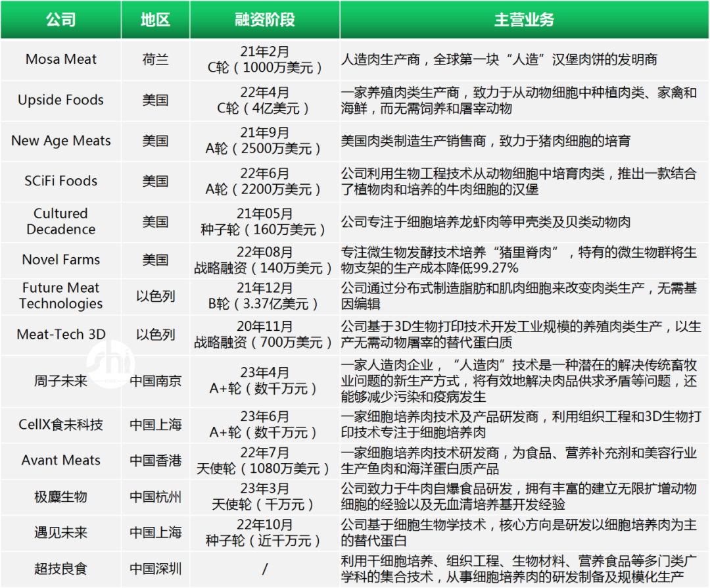Click the Cultured Decadence company cell
This screenshot has height=588, width=710.
(60, 222)
